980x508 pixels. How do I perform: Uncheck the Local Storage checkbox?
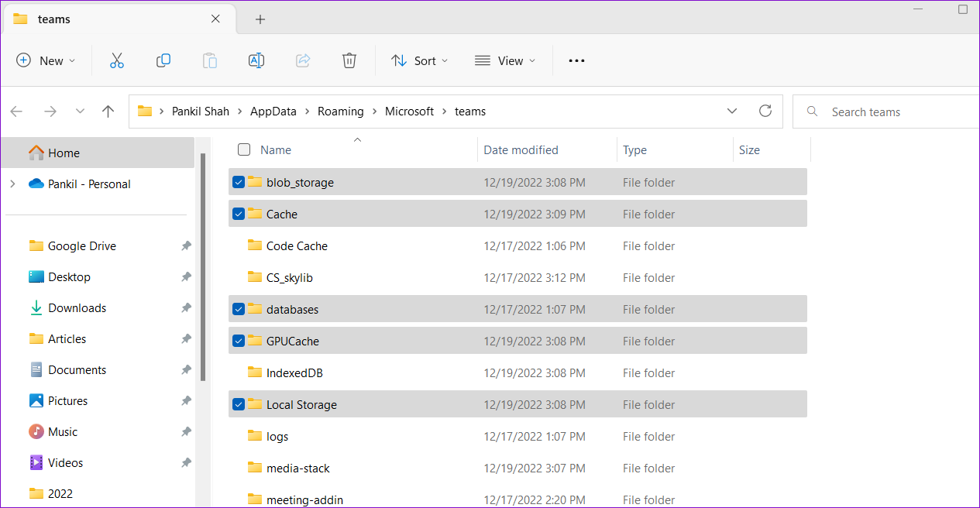[x=239, y=404]
